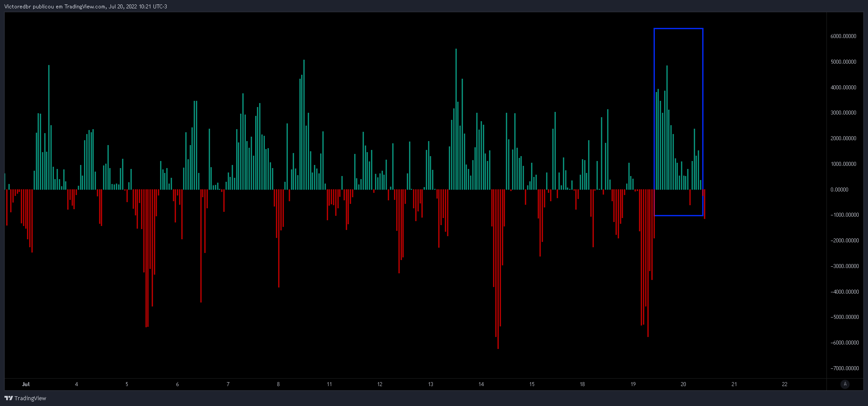Click date label '13' on time axis
Image resolution: width=868 pixels, height=406 pixels.
point(430,384)
